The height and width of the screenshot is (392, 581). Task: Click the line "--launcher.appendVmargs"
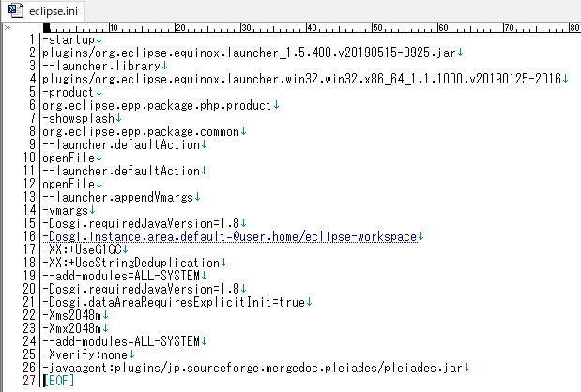(x=118, y=197)
